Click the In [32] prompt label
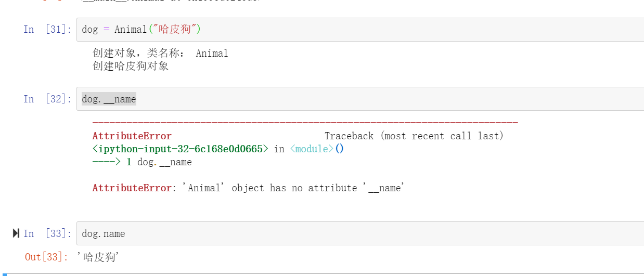Screen dimensions: 644x276 coord(47,99)
